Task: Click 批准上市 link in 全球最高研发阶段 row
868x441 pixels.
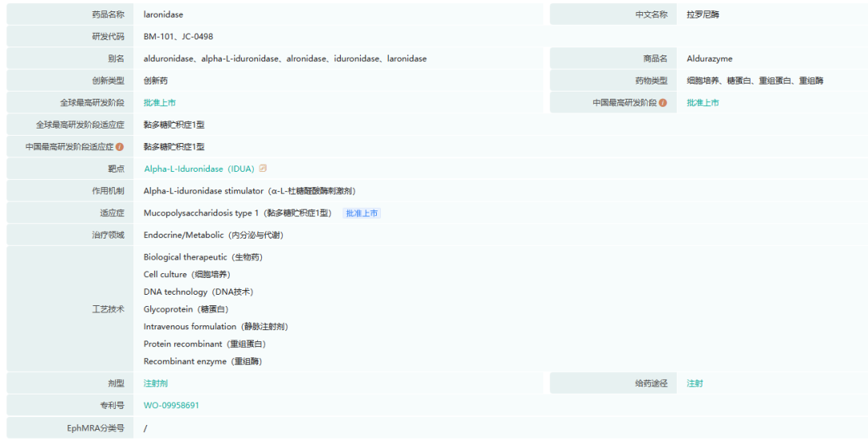Action: pos(159,103)
